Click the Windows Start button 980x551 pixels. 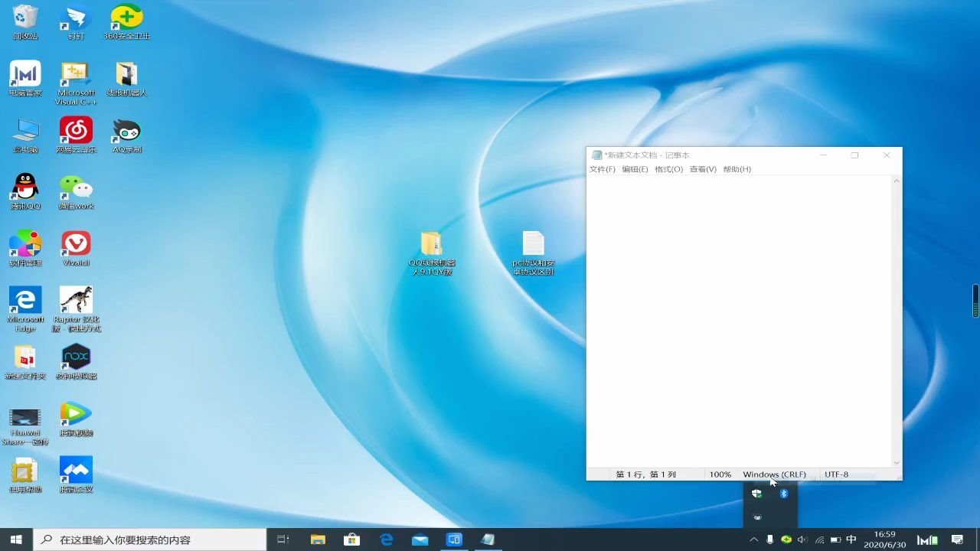tap(16, 540)
